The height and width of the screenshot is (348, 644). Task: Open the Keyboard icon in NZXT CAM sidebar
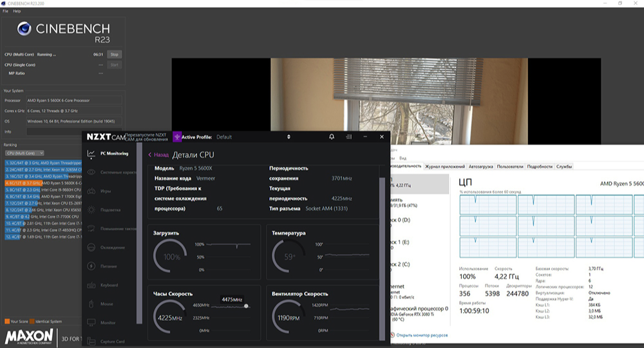pos(91,285)
